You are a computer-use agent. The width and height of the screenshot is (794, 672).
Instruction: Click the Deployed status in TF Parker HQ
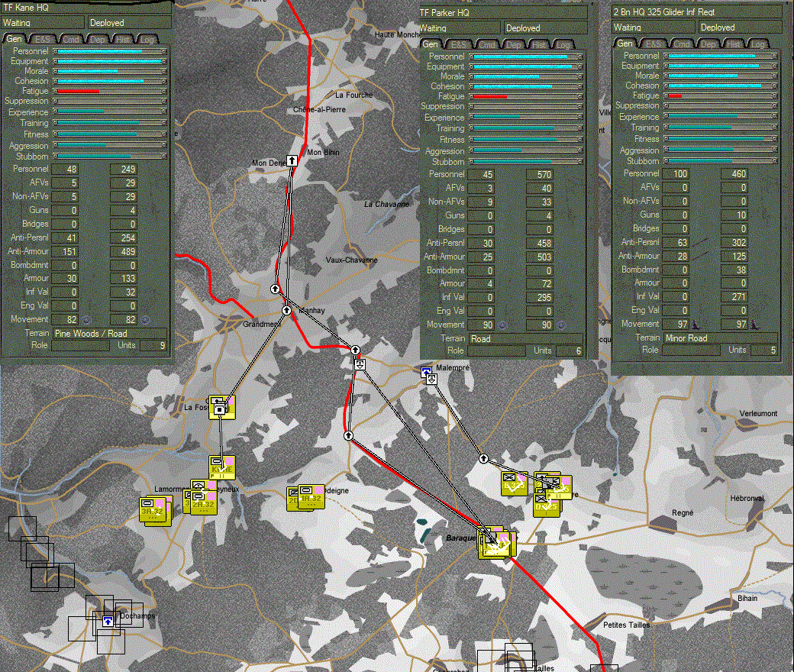coord(544,27)
